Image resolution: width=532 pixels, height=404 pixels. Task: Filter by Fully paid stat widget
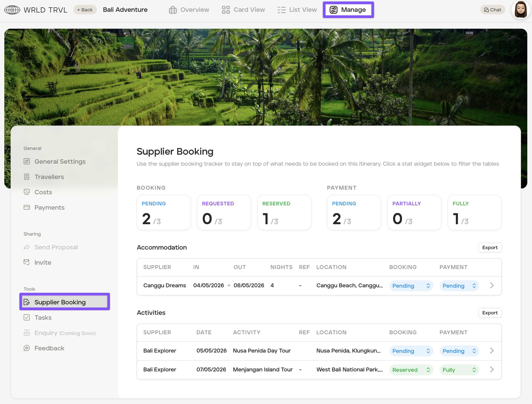pyautogui.click(x=474, y=212)
